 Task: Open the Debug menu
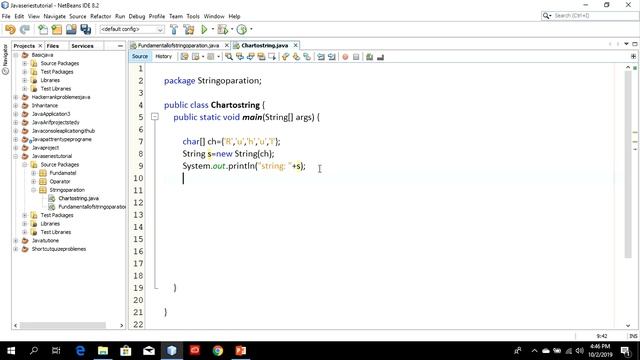click(x=137, y=16)
